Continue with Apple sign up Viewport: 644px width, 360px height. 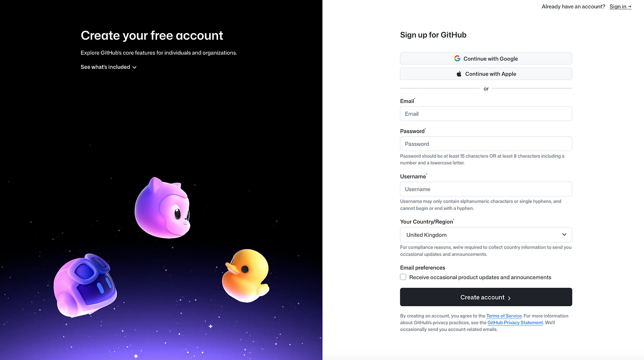pos(486,74)
